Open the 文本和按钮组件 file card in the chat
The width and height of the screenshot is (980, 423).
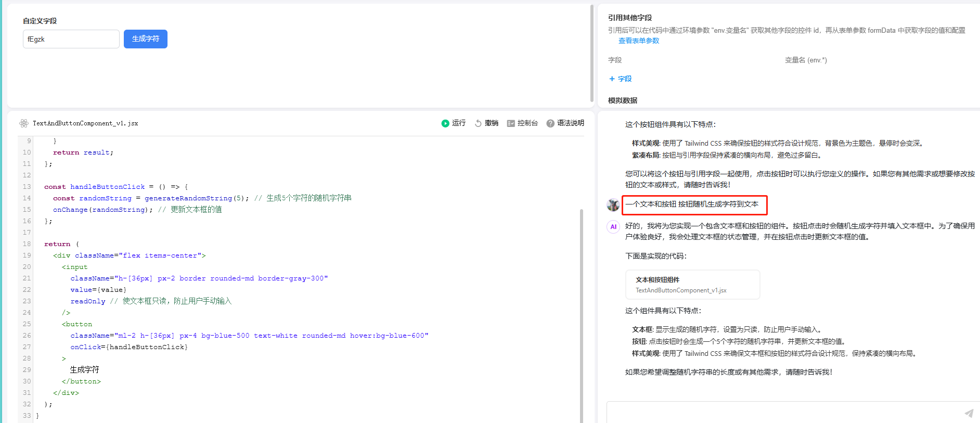click(692, 285)
